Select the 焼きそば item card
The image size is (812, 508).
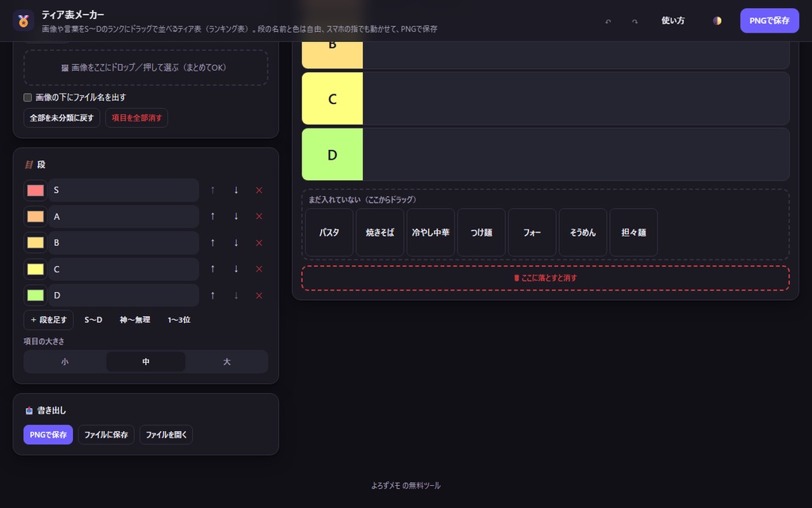[x=380, y=233]
